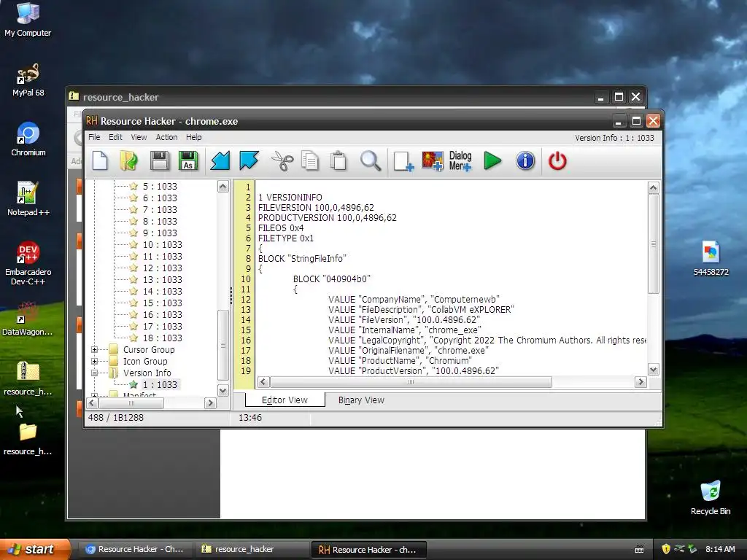Open a file with the folder icon

click(x=128, y=160)
